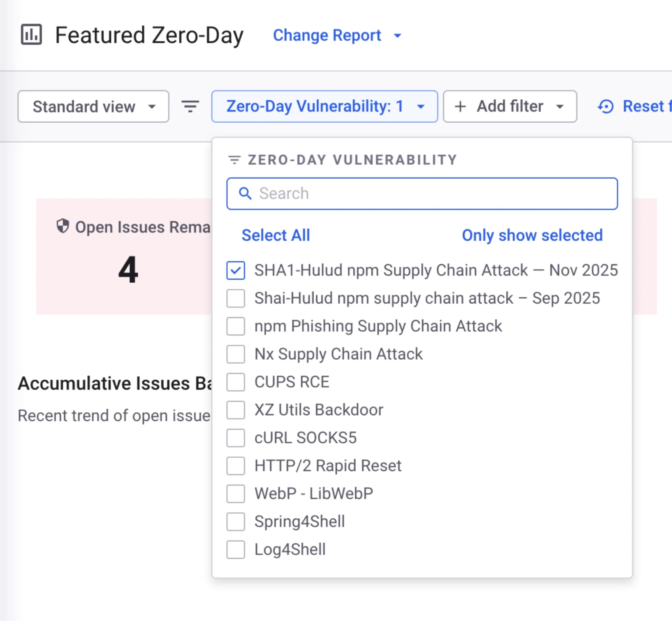The width and height of the screenshot is (672, 621).
Task: Tick the cURL SOCKS5 checkbox
Action: (x=236, y=438)
